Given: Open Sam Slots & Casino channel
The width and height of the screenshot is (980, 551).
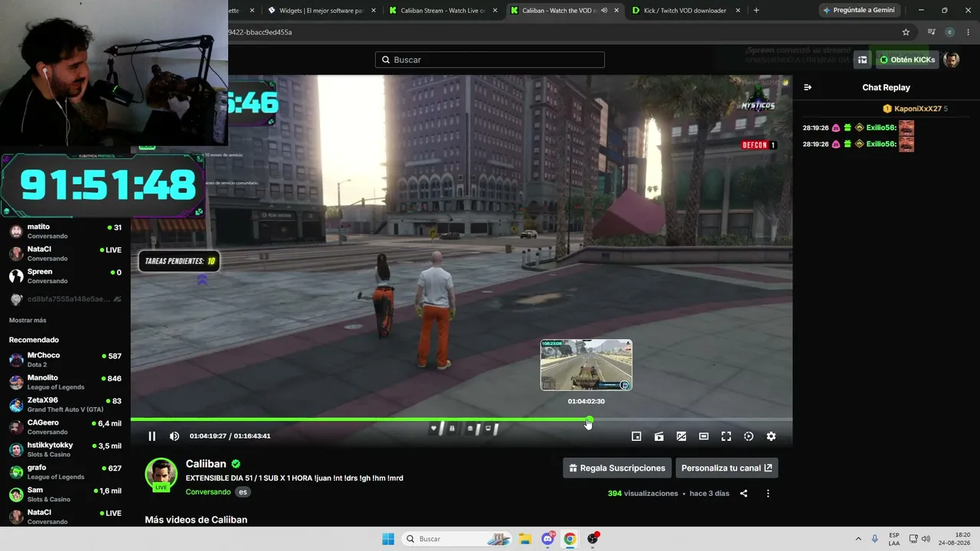Looking at the screenshot, I should (65, 494).
